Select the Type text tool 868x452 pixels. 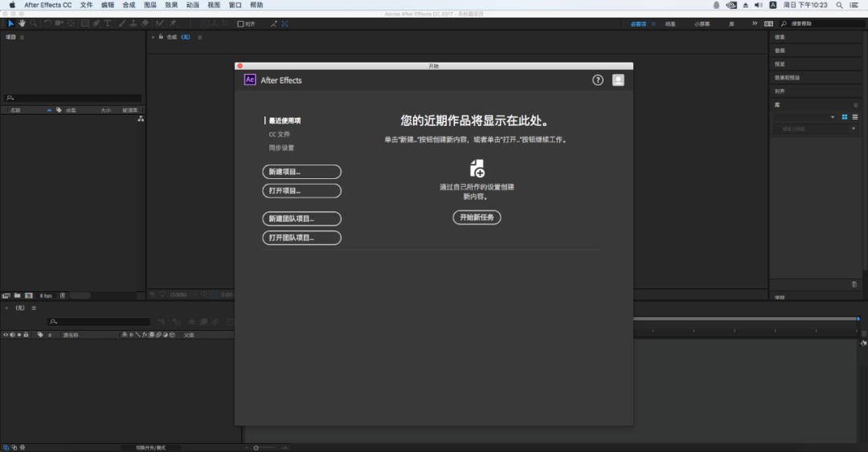(108, 23)
